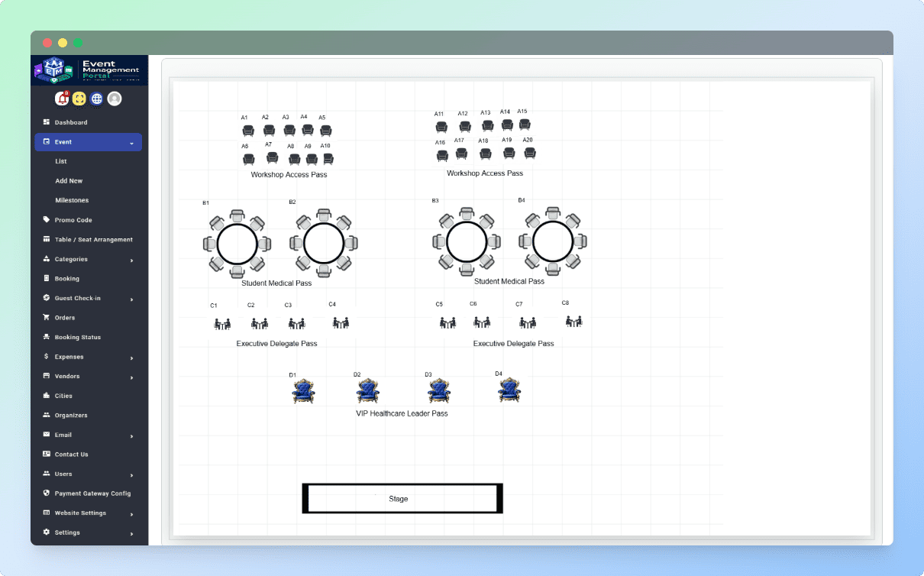924x576 pixels.
Task: Select armchair seat A7
Action: (x=273, y=157)
